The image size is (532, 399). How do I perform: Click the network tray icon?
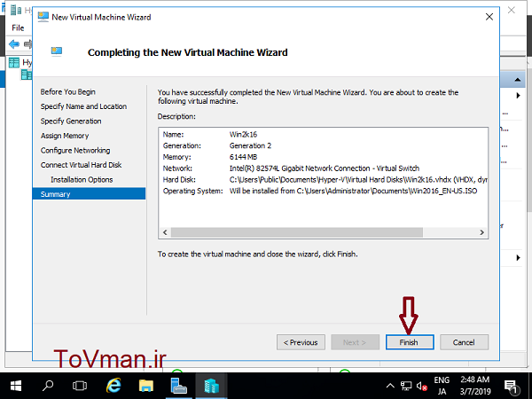pos(406,386)
